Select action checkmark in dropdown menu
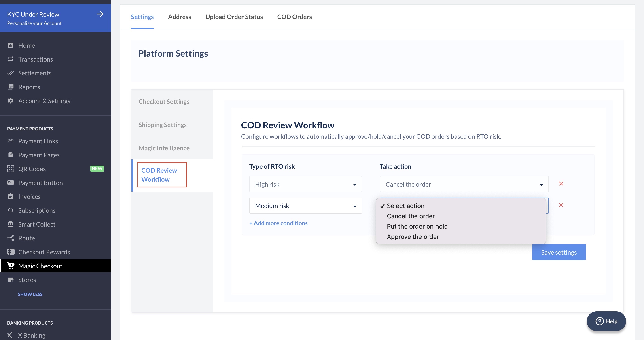The image size is (644, 340). (382, 205)
